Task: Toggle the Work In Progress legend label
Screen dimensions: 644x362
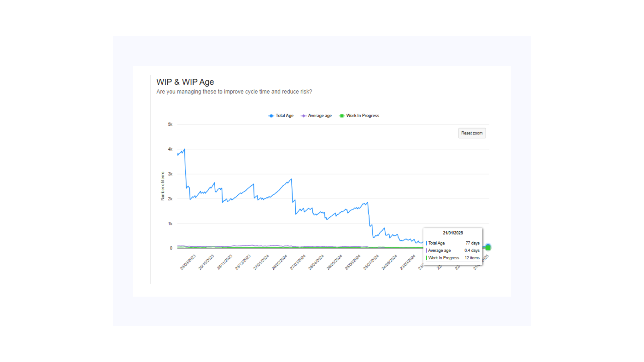Action: (x=362, y=116)
